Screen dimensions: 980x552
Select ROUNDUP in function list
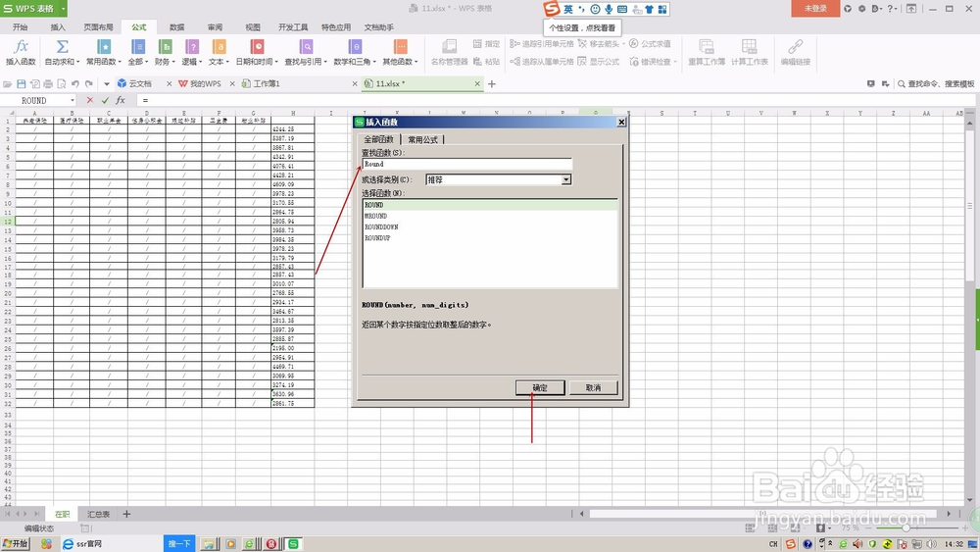click(377, 238)
